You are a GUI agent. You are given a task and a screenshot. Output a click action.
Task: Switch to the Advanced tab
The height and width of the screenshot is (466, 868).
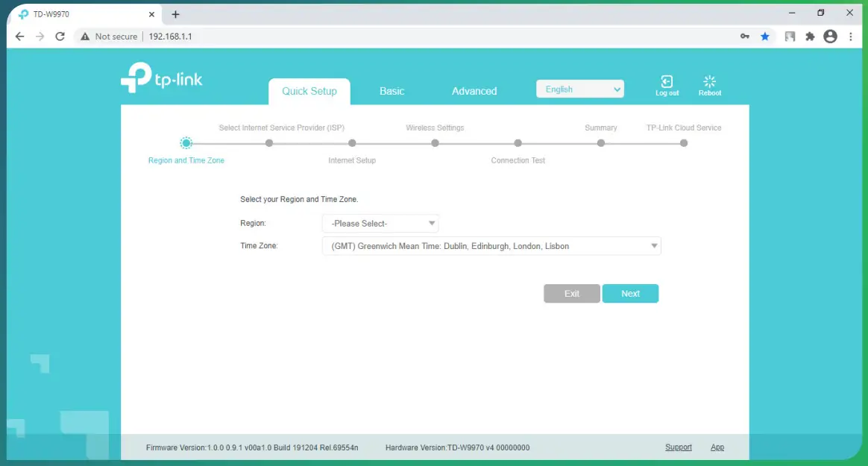(x=474, y=90)
